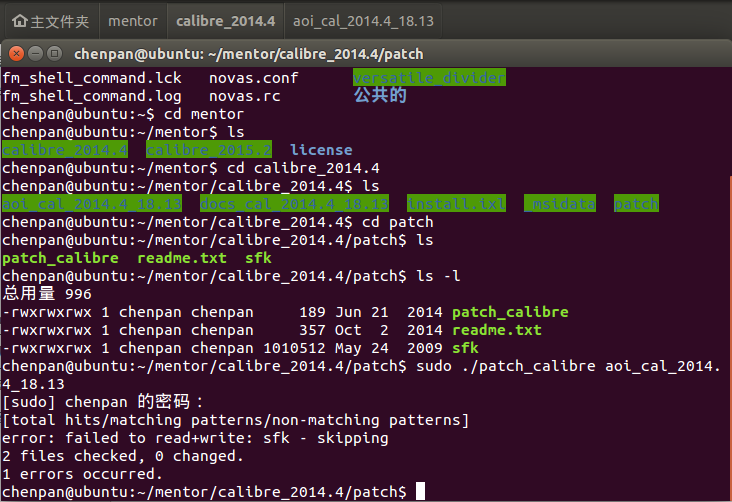Click novas.rc file name
This screenshot has height=502, width=732.
tap(245, 96)
